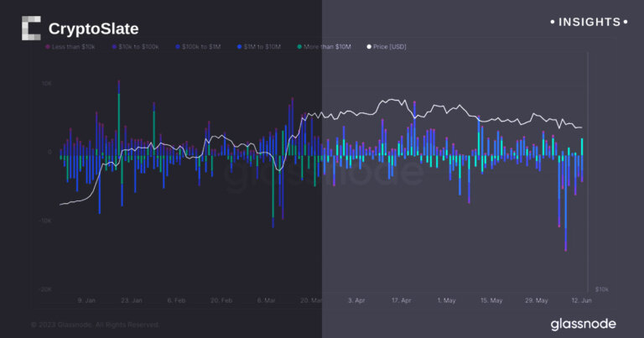Click the CryptoSlate logo icon
This screenshot has height=338, width=644.
coord(30,29)
